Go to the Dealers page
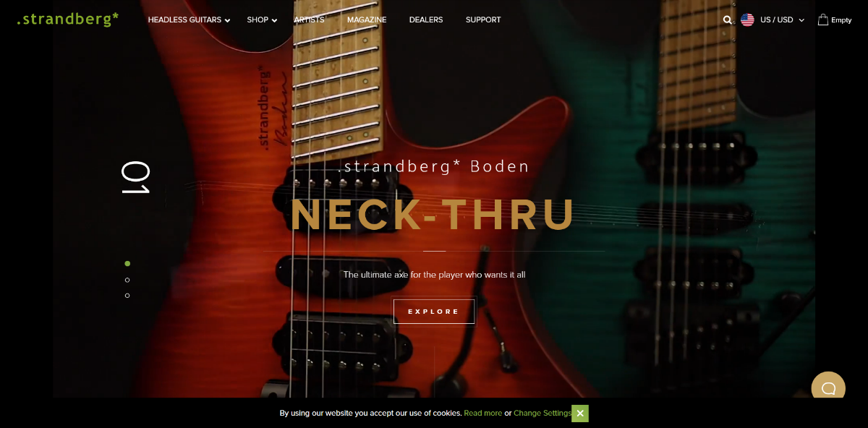The width and height of the screenshot is (868, 428). [x=426, y=20]
